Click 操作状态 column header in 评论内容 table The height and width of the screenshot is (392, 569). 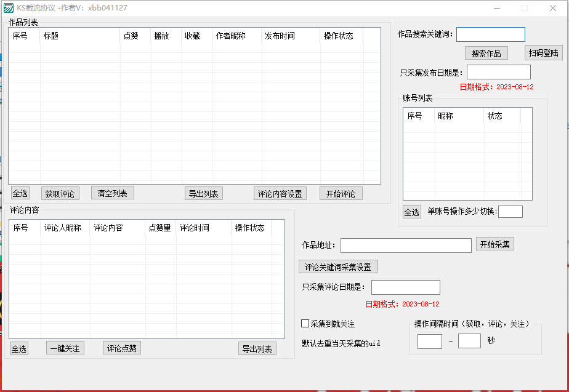pyautogui.click(x=251, y=228)
